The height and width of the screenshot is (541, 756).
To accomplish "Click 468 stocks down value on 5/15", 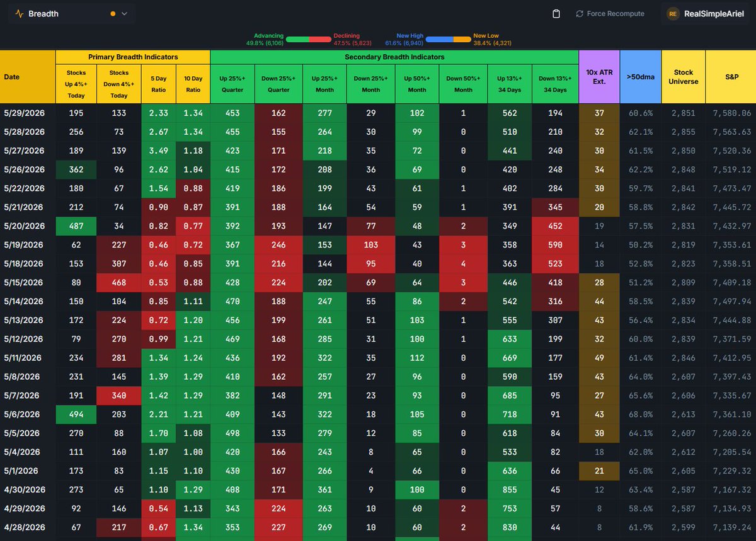I will pos(119,283).
